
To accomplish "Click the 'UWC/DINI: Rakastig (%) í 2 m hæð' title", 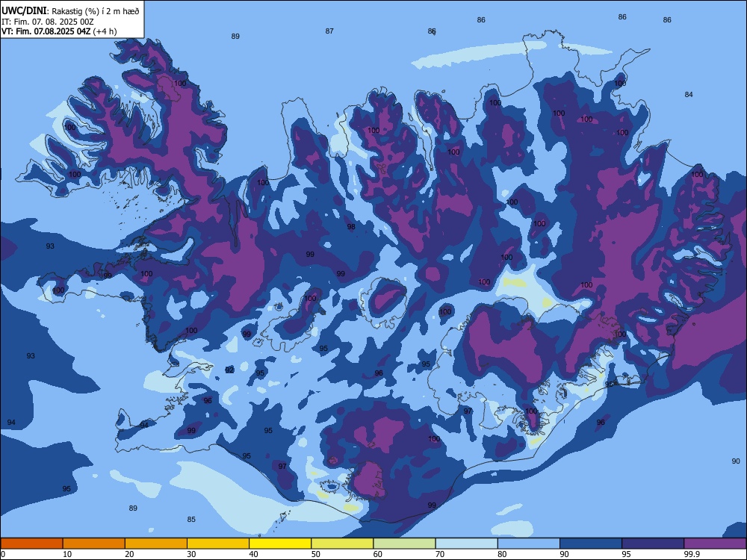I will 70,11.
